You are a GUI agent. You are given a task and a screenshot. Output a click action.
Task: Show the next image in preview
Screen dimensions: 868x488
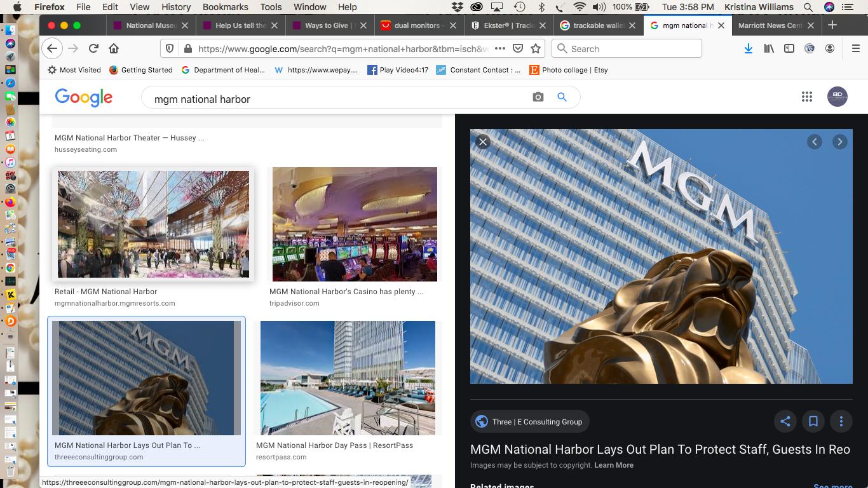click(840, 142)
